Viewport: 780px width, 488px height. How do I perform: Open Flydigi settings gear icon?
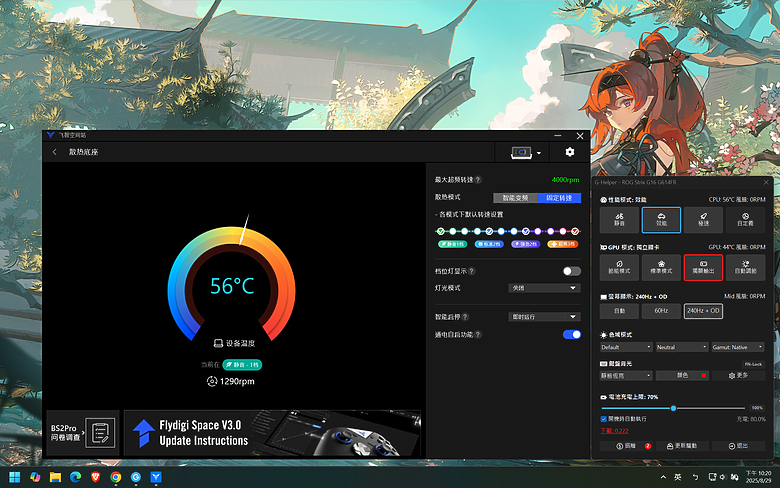pyautogui.click(x=570, y=152)
